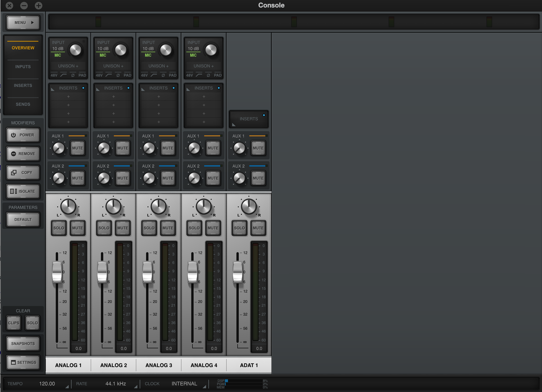Click the Isolate modifier button
Image resolution: width=542 pixels, height=392 pixels.
pyautogui.click(x=23, y=191)
